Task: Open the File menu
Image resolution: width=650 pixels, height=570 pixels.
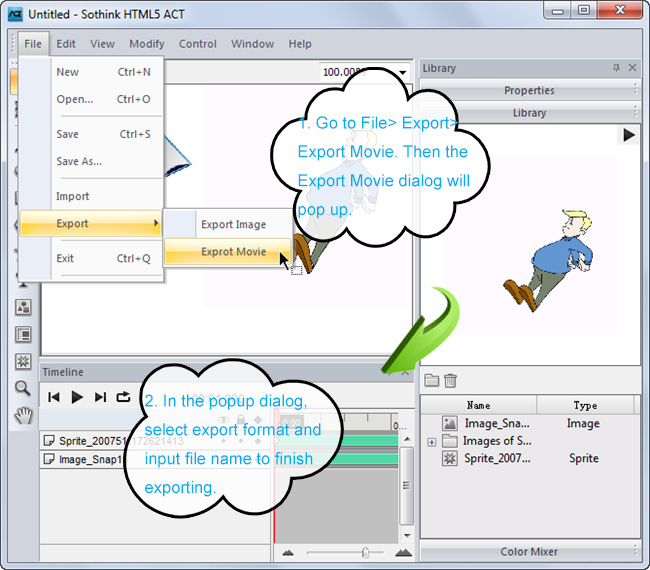Action: pyautogui.click(x=33, y=44)
